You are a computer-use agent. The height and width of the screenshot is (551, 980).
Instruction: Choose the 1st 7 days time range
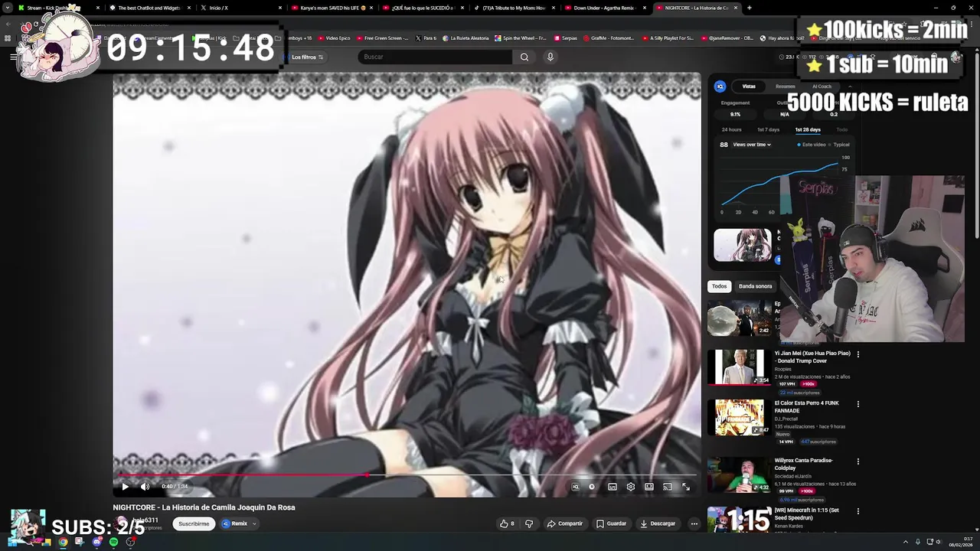[768, 129]
